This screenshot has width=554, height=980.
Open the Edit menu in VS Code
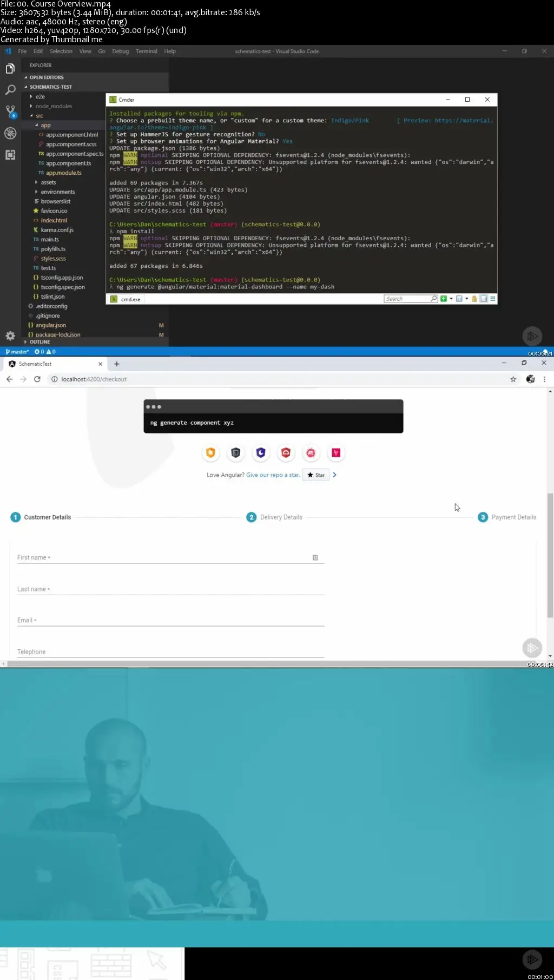(x=38, y=51)
